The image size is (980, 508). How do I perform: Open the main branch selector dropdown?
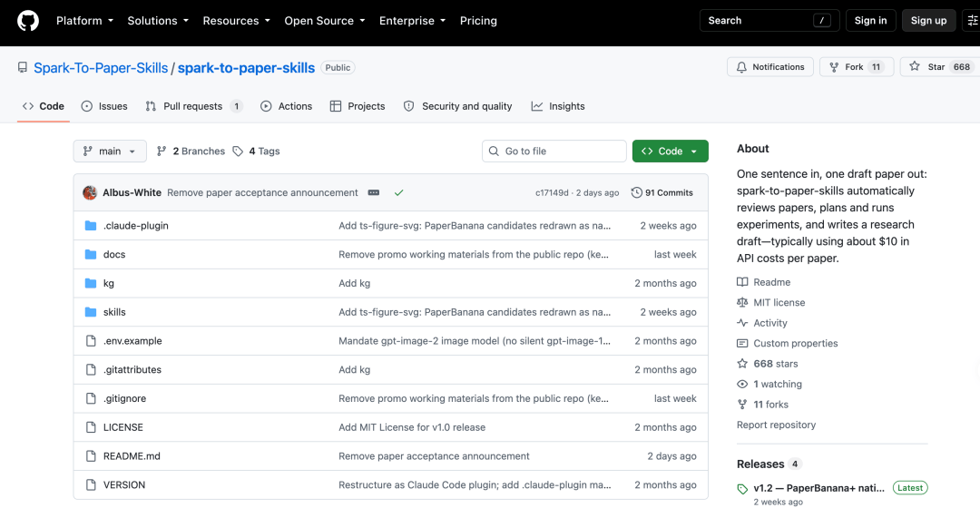pos(110,151)
